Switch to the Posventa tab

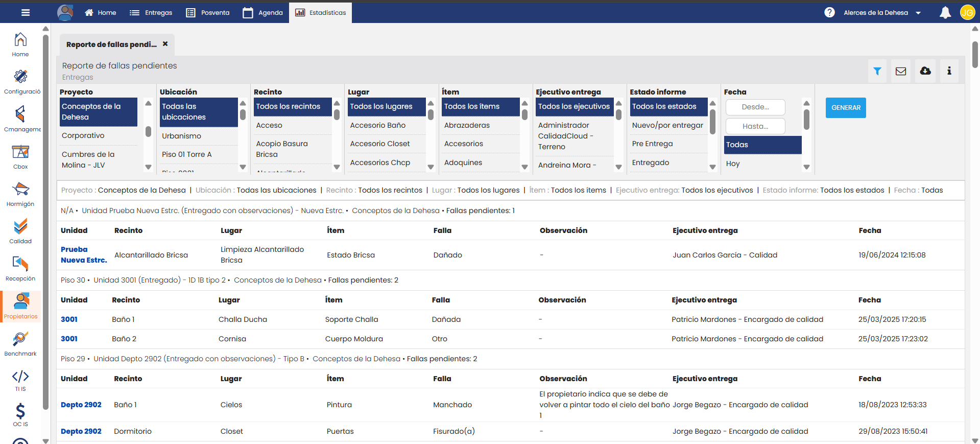point(207,13)
